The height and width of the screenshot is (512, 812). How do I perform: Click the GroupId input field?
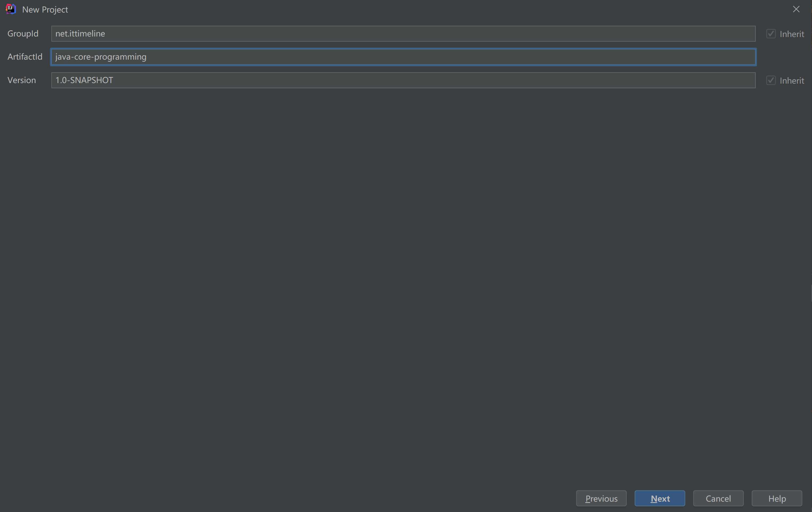(403, 33)
